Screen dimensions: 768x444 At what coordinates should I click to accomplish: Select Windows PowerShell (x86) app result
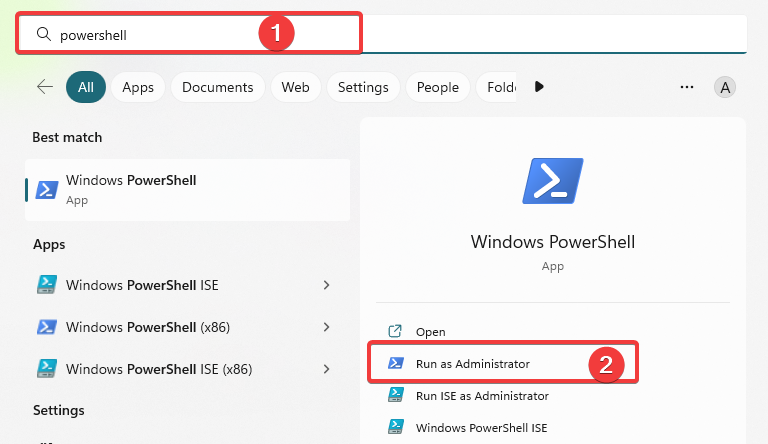(x=188, y=327)
